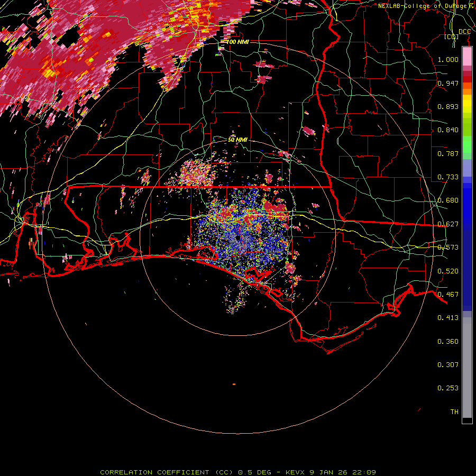The image size is (476, 476).
Task: Click the 0.627 scale value
Action: point(448,224)
